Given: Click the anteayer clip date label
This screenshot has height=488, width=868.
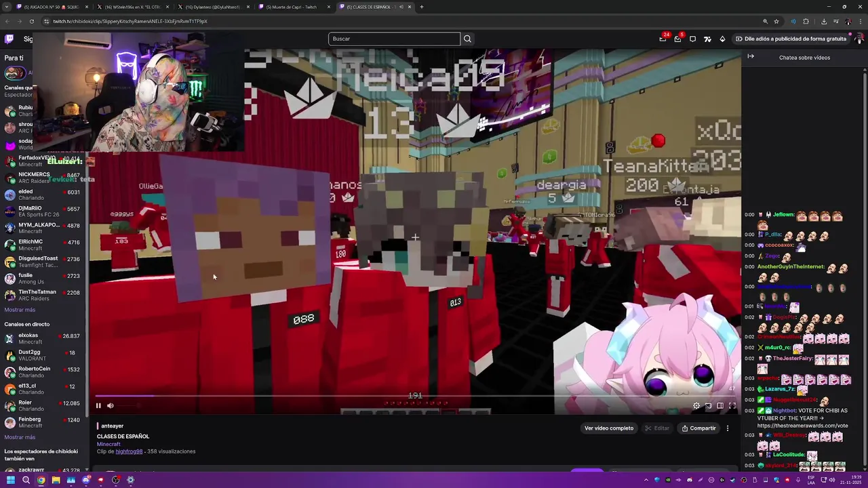Looking at the screenshot, I should point(113,426).
